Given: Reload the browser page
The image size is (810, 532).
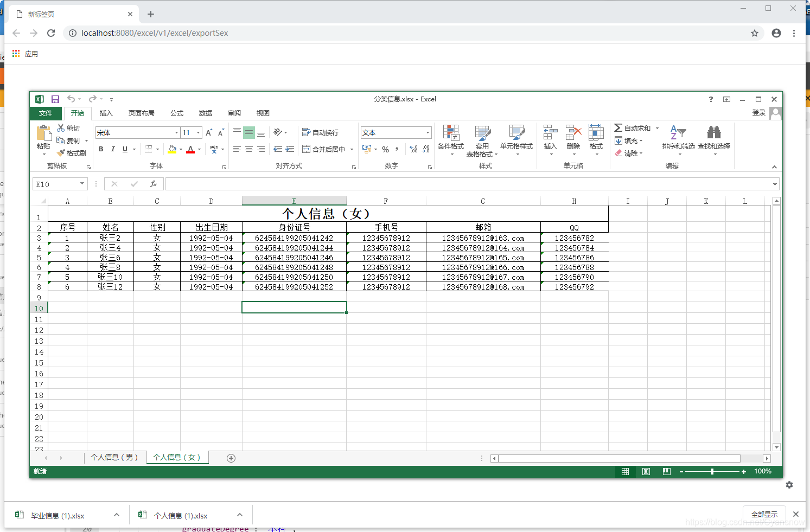Looking at the screenshot, I should (x=51, y=33).
